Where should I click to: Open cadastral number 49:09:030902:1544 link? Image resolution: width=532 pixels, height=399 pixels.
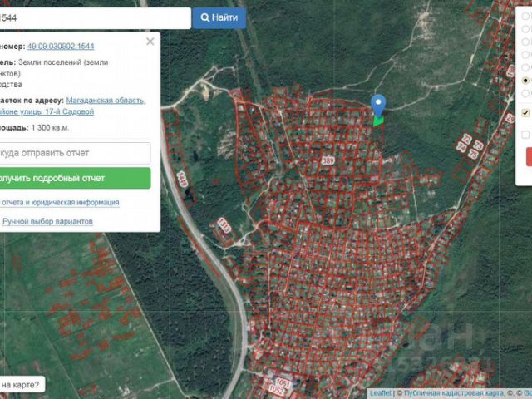61,47
